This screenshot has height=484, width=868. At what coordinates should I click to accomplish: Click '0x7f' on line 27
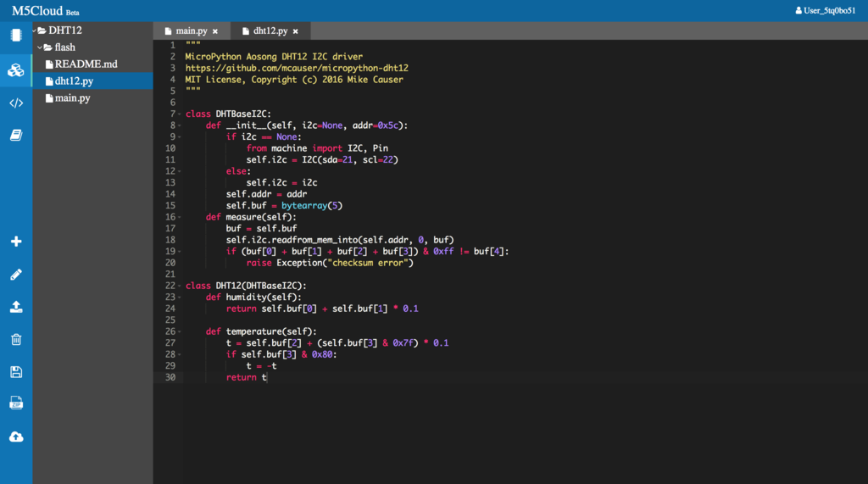tap(403, 343)
